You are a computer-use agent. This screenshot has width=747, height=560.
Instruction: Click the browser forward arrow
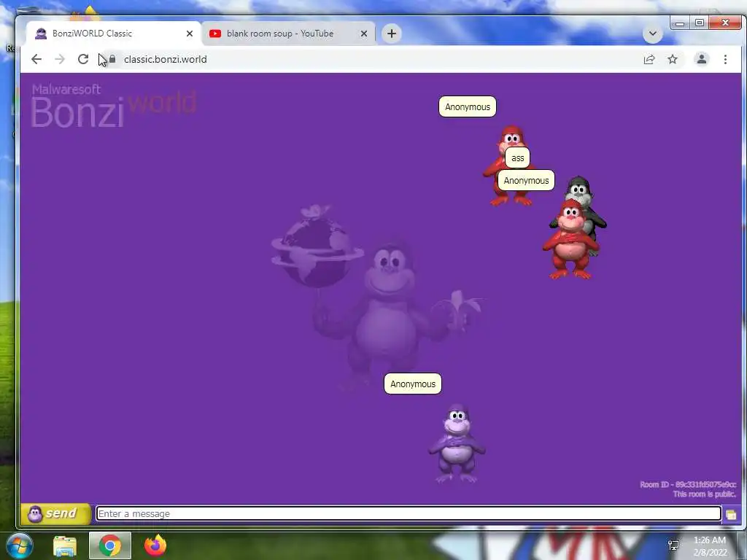[x=60, y=59]
